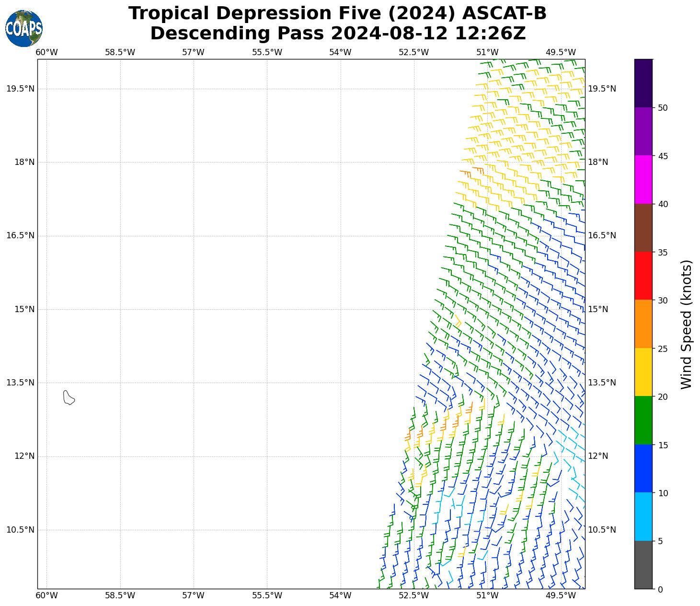The height and width of the screenshot is (606, 700).
Task: Click the Barbados island outline on the map
Action: [x=69, y=397]
